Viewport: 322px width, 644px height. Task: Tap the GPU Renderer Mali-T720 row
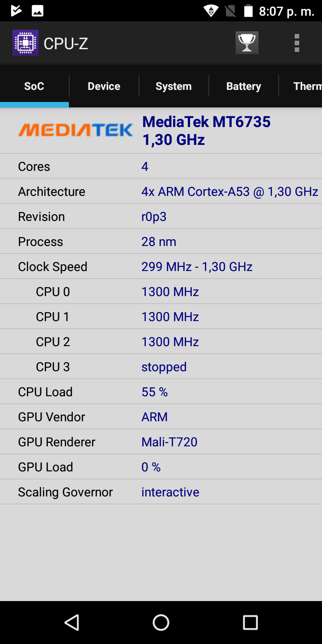coord(161,442)
